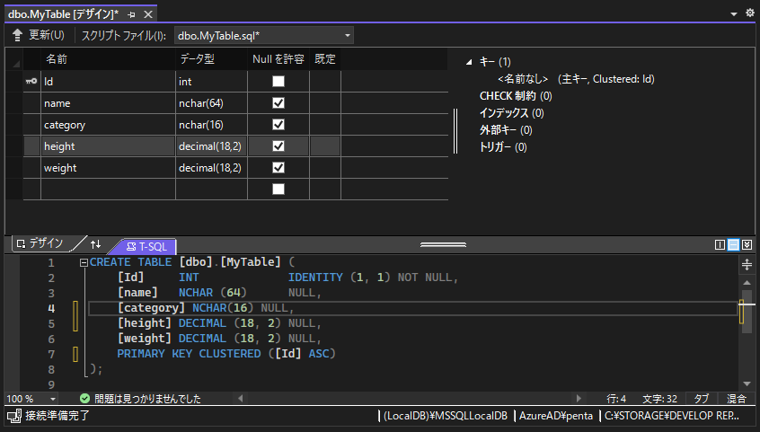The width and height of the screenshot is (760, 432).
Task: Select トリガー (0) section
Action: [x=503, y=147]
